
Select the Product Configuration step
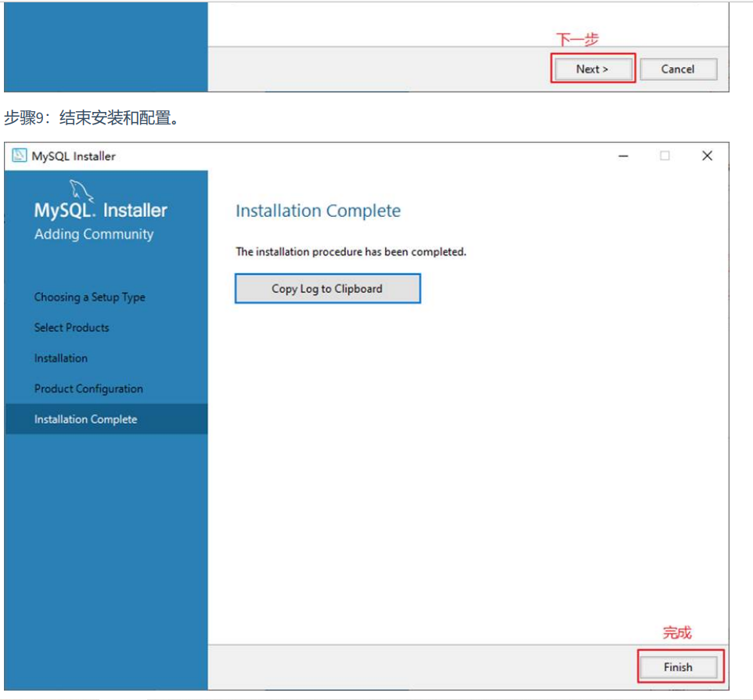point(88,388)
